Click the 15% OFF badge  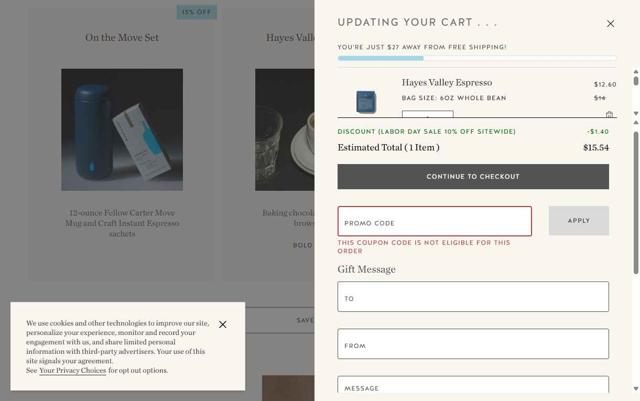[197, 12]
